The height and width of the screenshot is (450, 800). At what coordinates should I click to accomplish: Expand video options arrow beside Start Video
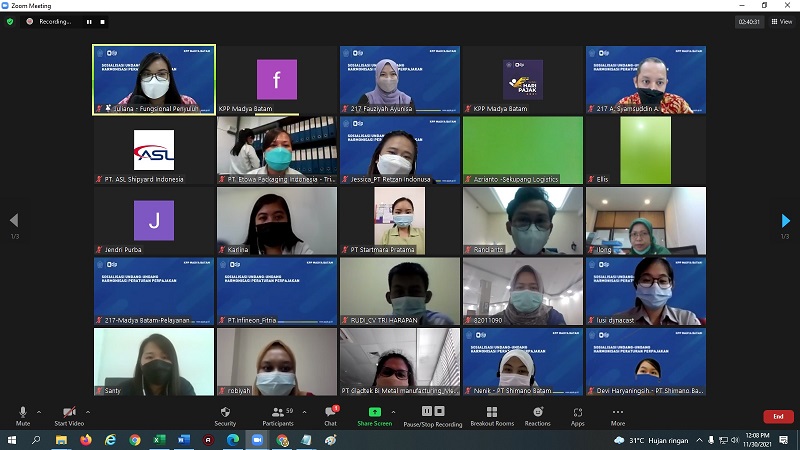click(87, 411)
